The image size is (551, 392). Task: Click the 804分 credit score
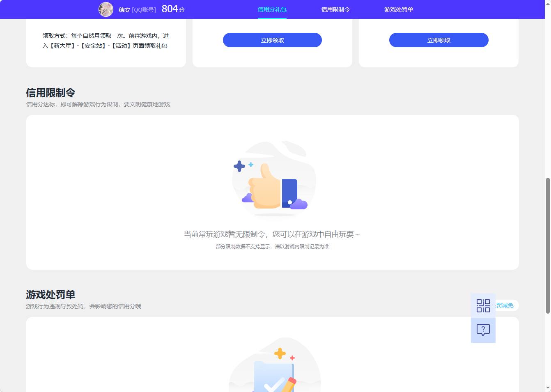pos(173,9)
